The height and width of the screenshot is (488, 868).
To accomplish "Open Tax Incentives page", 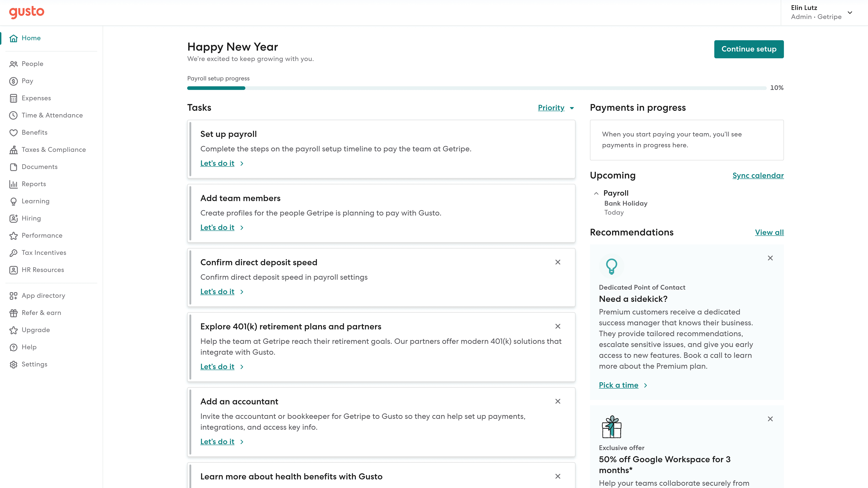I will 44,253.
